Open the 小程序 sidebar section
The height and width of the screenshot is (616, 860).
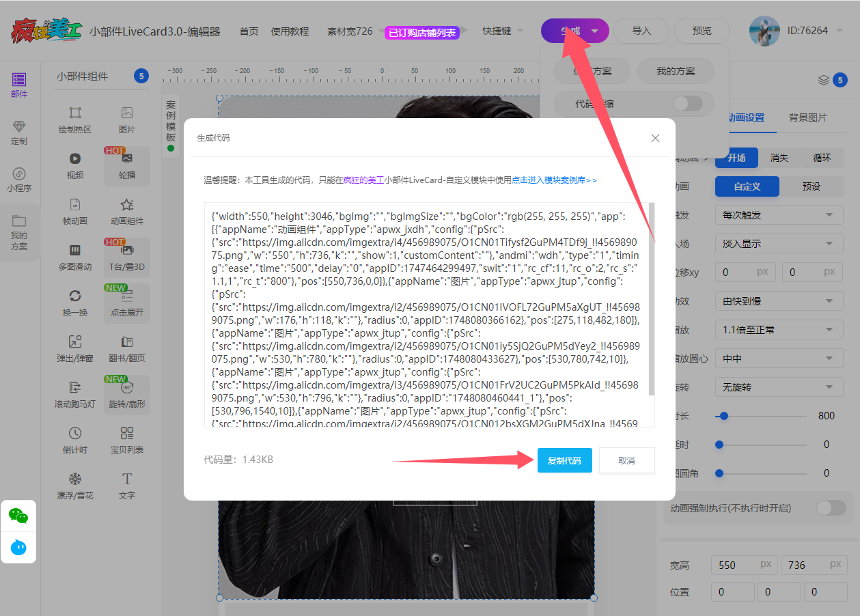click(19, 180)
